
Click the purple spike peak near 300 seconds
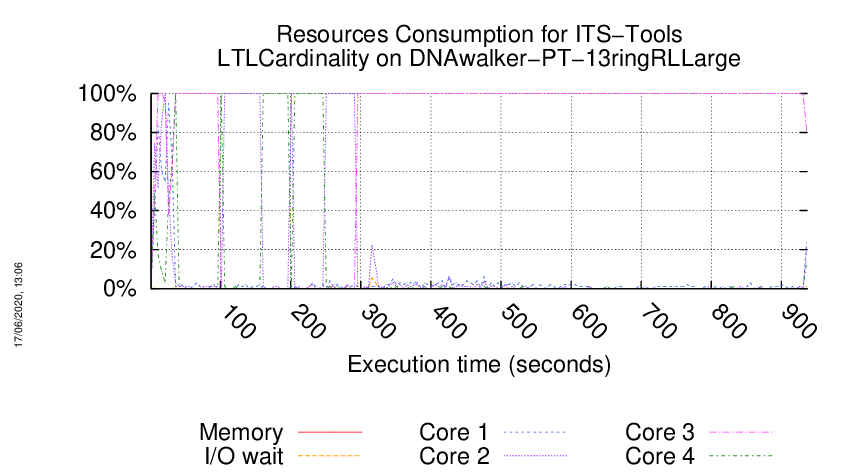click(372, 246)
